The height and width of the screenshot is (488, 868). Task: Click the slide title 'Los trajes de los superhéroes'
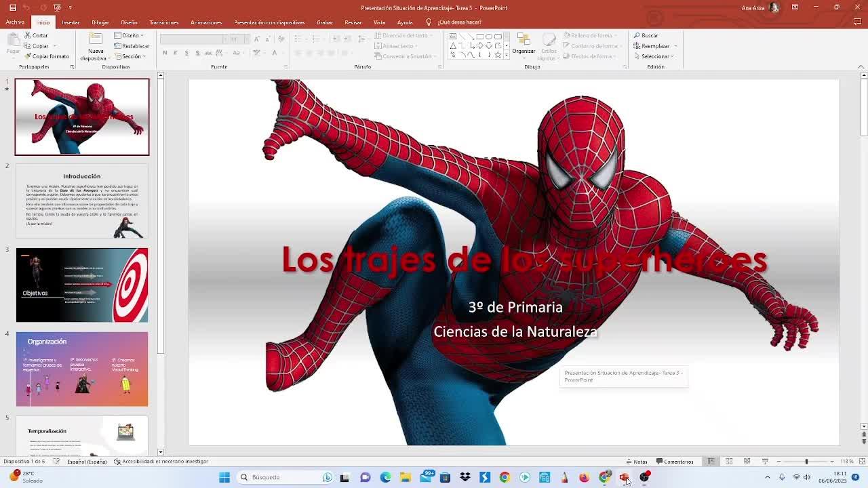pos(524,260)
